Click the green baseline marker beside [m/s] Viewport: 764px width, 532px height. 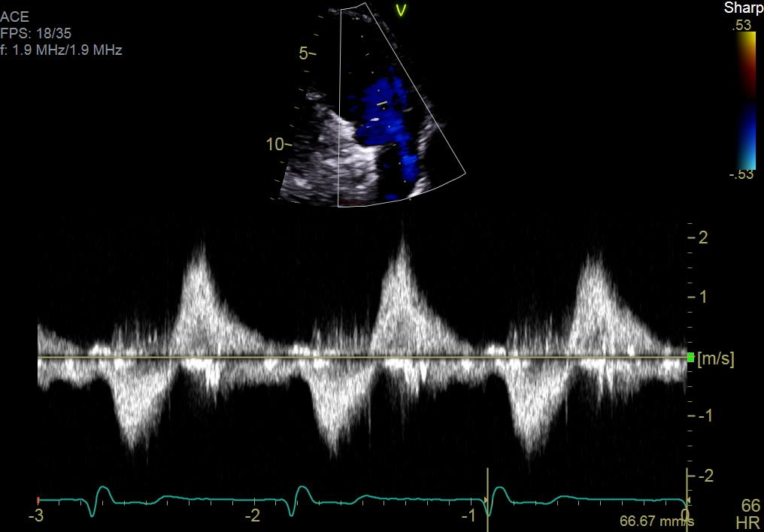click(691, 357)
